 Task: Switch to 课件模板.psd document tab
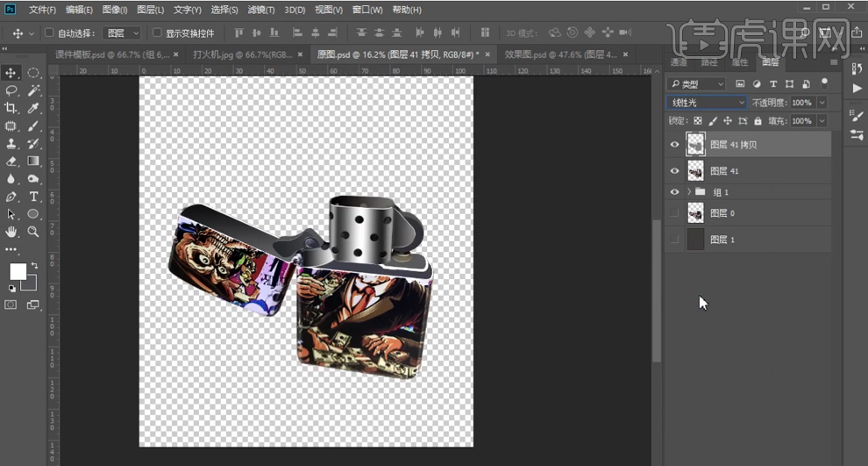112,54
